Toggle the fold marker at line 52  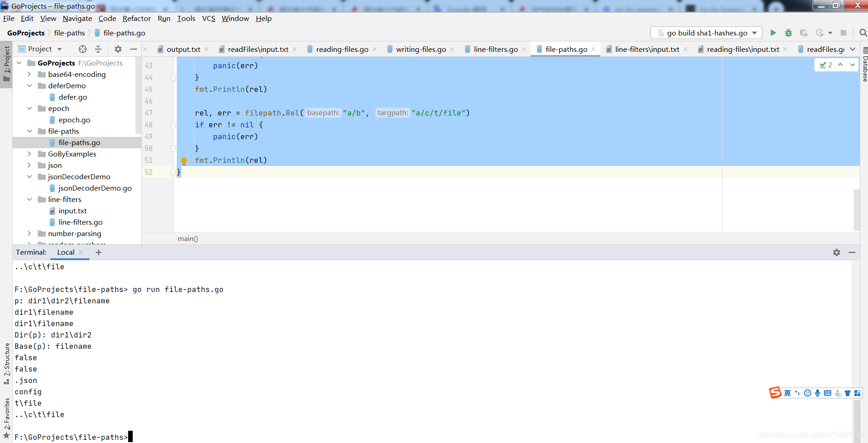[x=173, y=172]
